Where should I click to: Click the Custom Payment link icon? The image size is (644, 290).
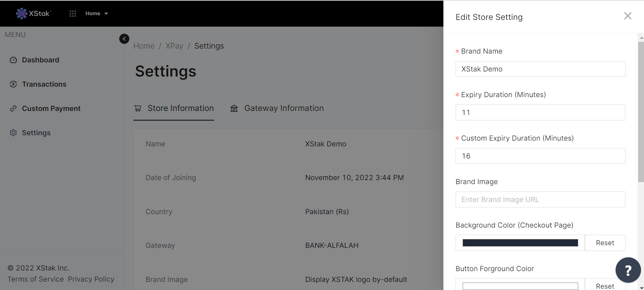click(x=13, y=109)
